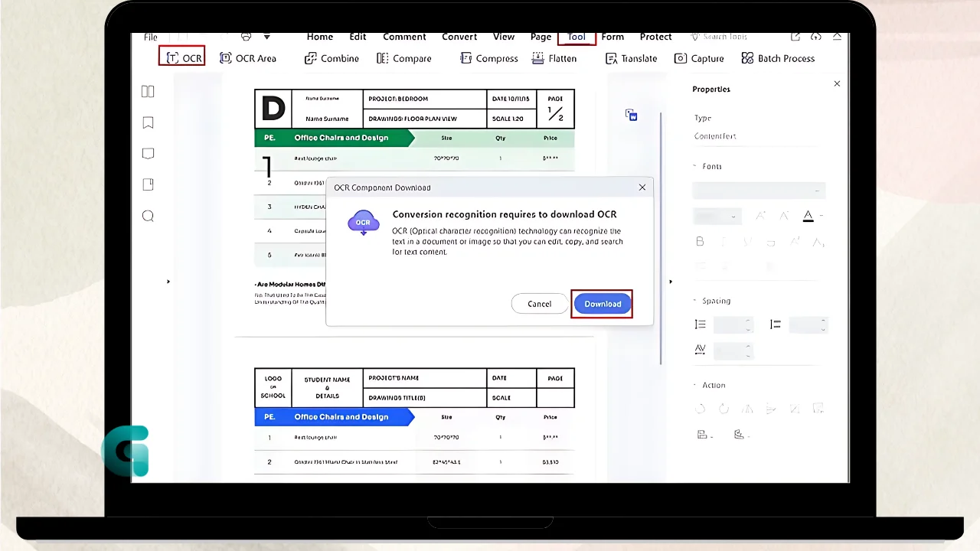The width and height of the screenshot is (980, 551).
Task: Toggle subscript formatting in Properties
Action: 818,242
